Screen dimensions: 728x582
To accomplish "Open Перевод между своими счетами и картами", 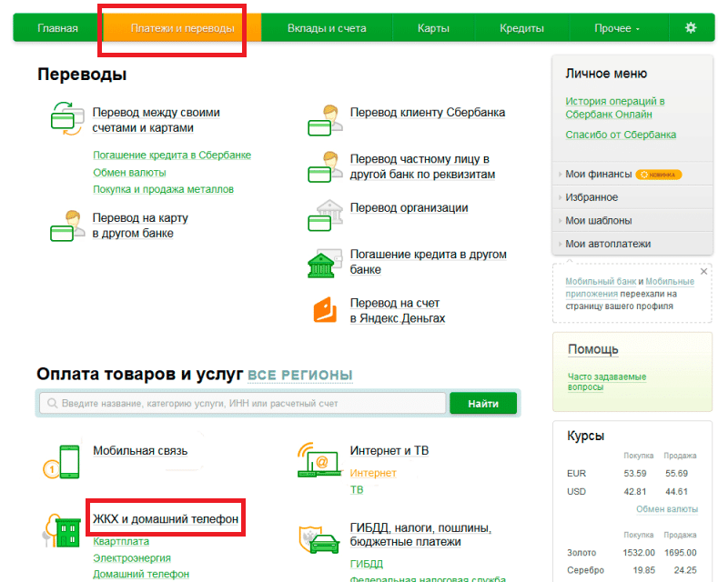I will tap(156, 120).
